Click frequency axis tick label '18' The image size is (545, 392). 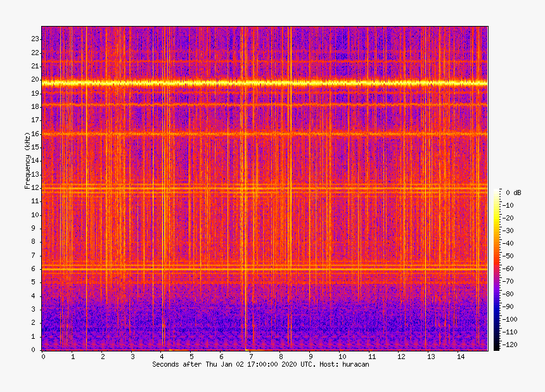click(x=35, y=106)
